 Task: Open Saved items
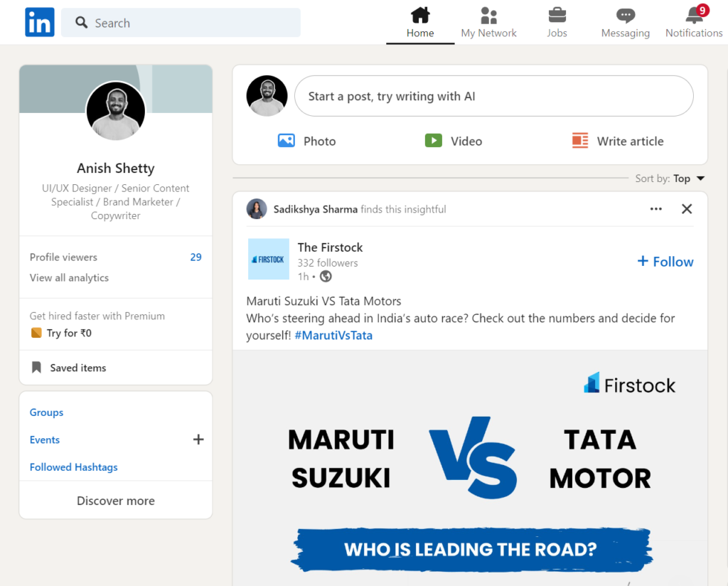pyautogui.click(x=78, y=368)
